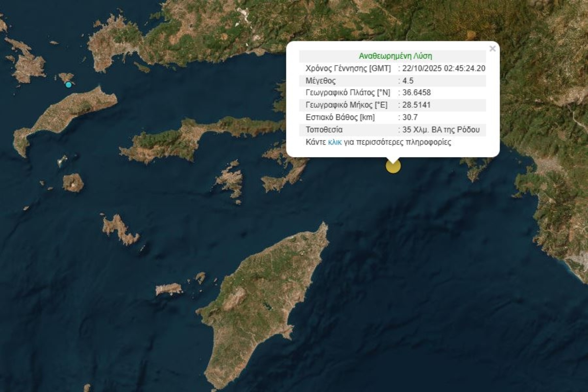588x392 pixels.
Task: Click the 'Μέγεθος' label in popup
Action: click(320, 81)
